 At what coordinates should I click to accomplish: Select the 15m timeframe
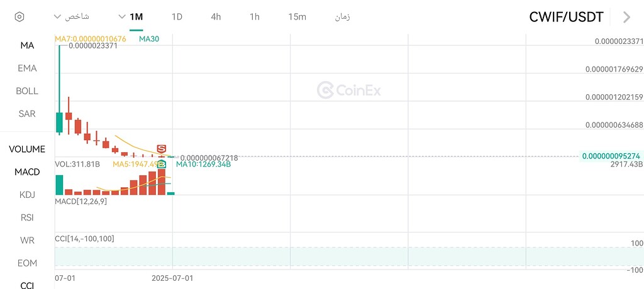[297, 17]
